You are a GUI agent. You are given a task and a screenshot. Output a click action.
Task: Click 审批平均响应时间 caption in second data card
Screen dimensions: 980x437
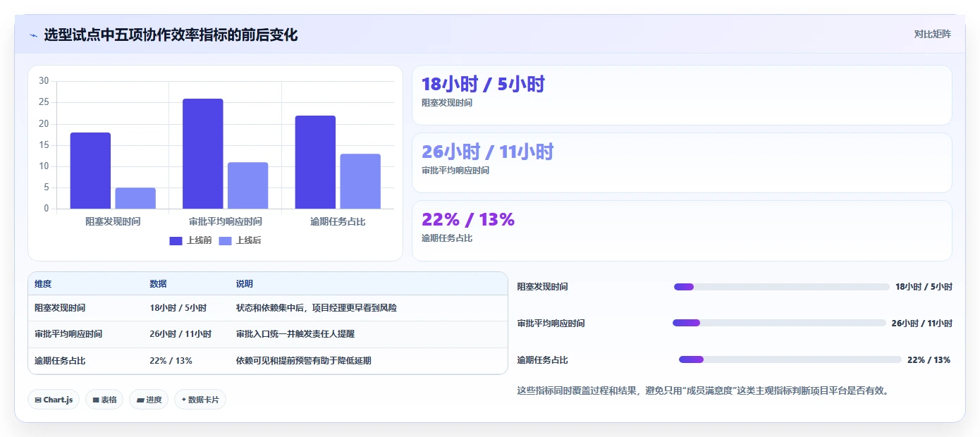tap(455, 171)
